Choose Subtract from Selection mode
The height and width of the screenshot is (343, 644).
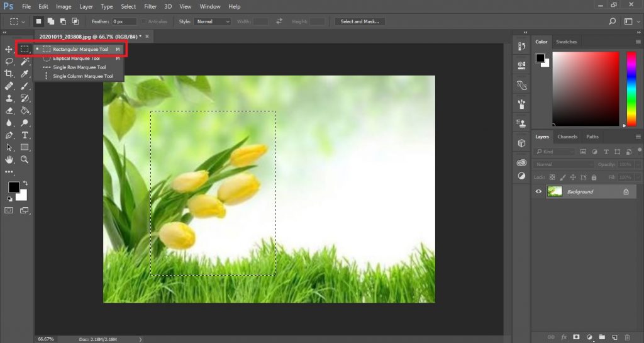(64, 21)
